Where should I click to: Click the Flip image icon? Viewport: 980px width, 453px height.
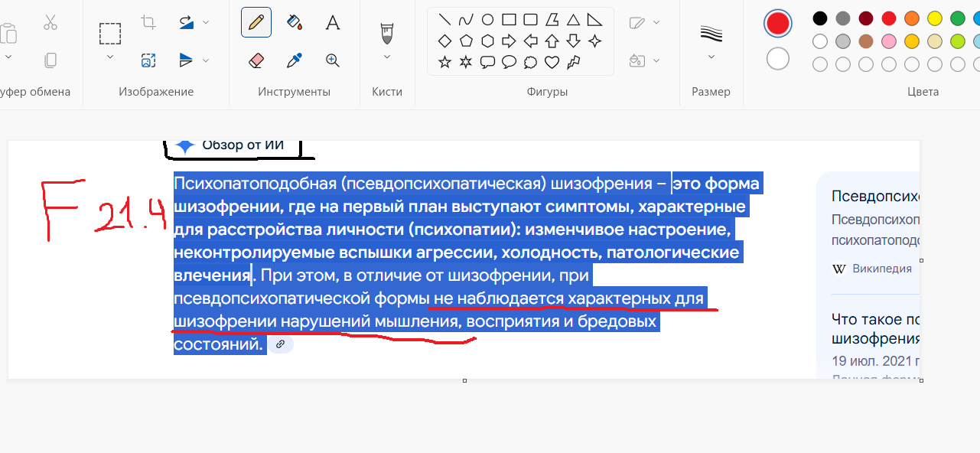(x=186, y=60)
